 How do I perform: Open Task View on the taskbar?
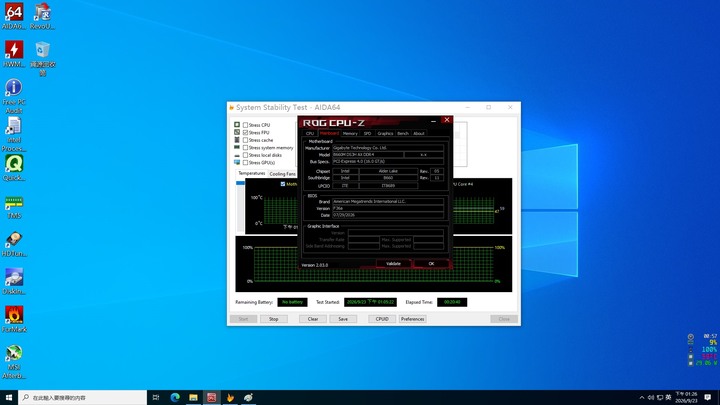click(156, 397)
